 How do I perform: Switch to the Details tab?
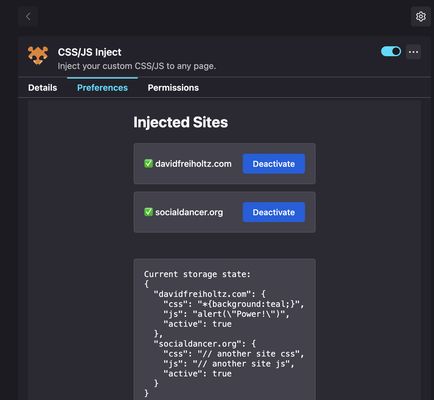(x=43, y=88)
